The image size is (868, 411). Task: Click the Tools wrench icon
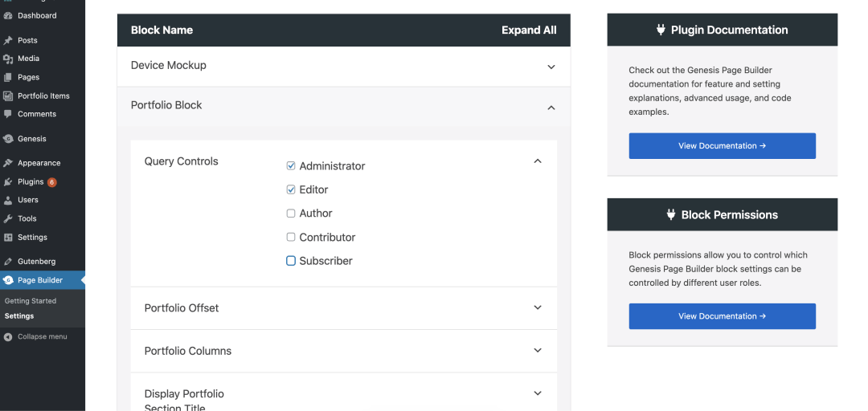[x=8, y=218]
